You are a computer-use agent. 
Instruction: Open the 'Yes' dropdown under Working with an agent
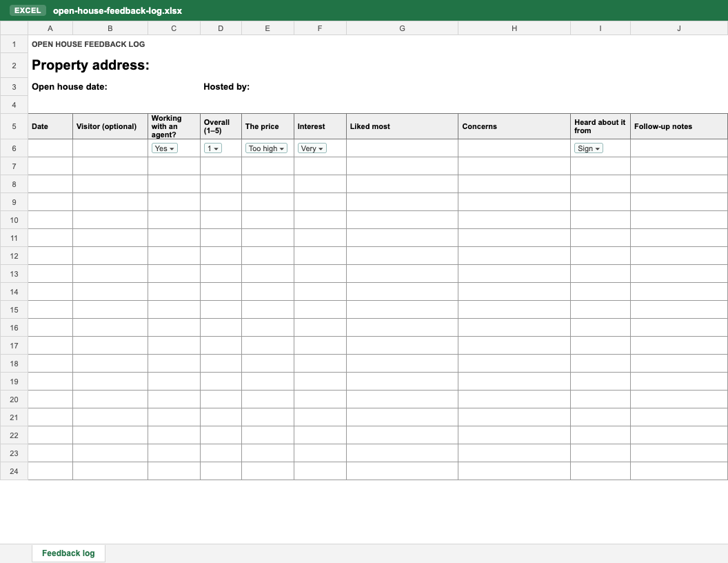pyautogui.click(x=164, y=148)
